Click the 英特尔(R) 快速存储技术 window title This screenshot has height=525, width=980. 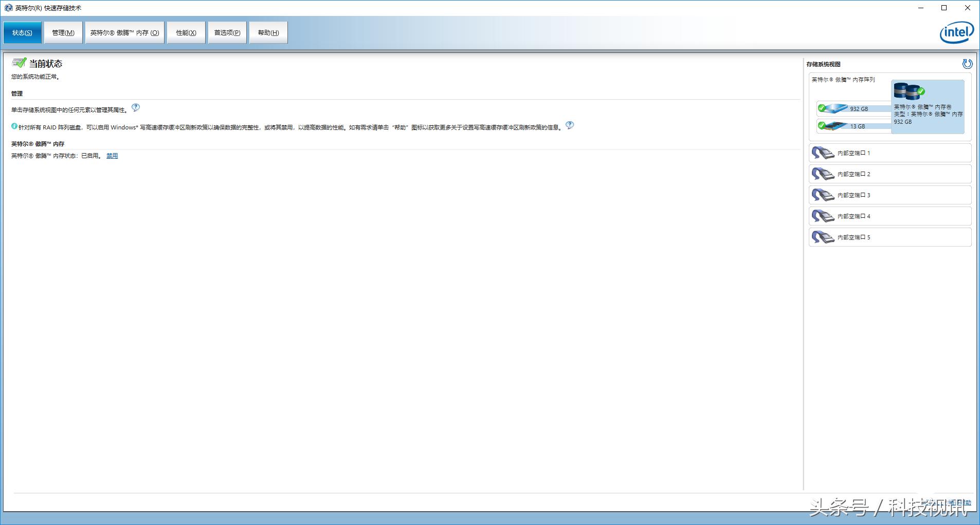pos(48,8)
